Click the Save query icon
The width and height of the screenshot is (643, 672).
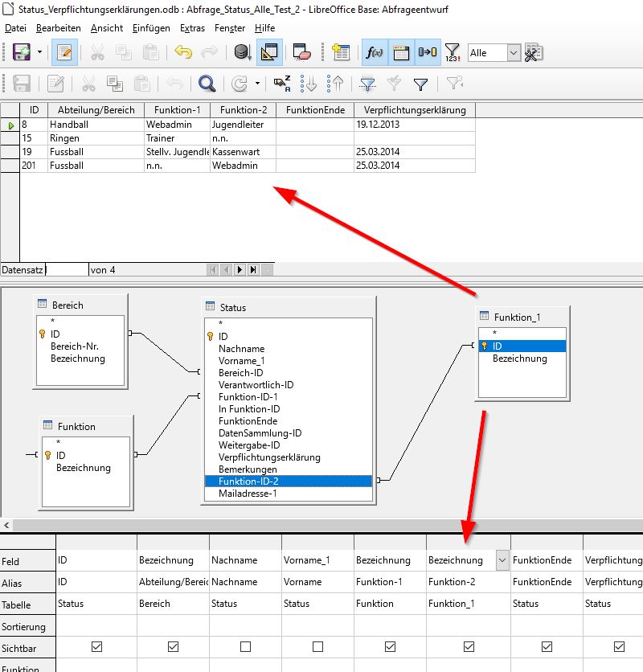click(22, 52)
